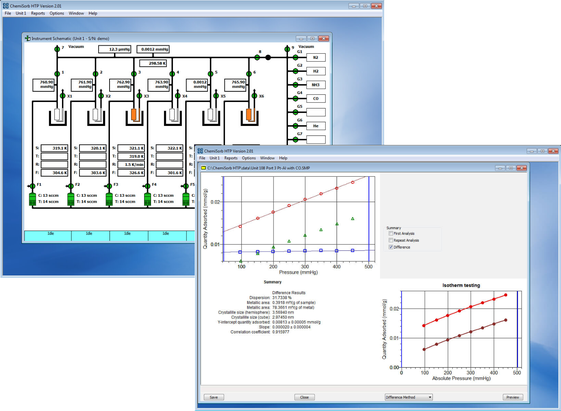Toggle valve 6 in the schematic
The image size is (561, 411).
(x=249, y=74)
